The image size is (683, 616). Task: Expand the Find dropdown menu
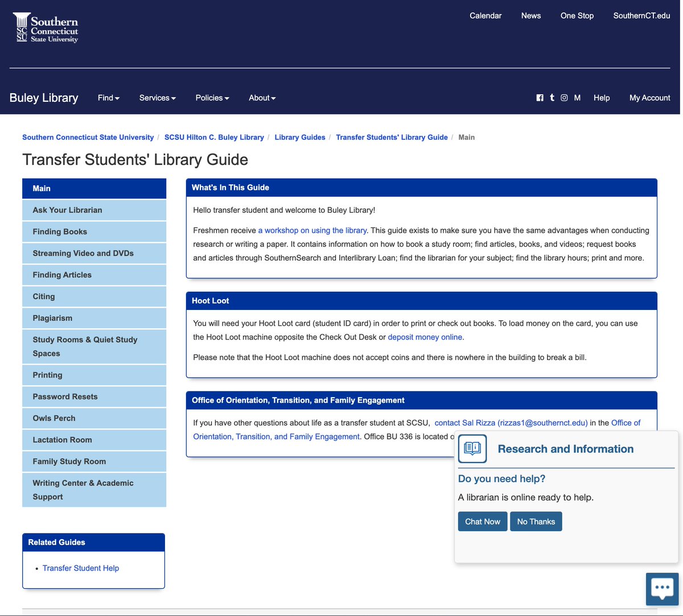click(109, 98)
